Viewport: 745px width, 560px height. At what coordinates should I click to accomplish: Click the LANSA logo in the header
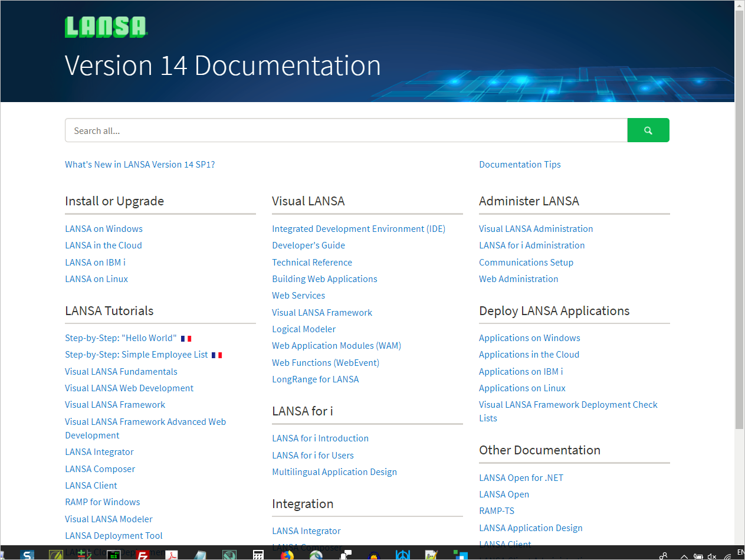coord(106,27)
